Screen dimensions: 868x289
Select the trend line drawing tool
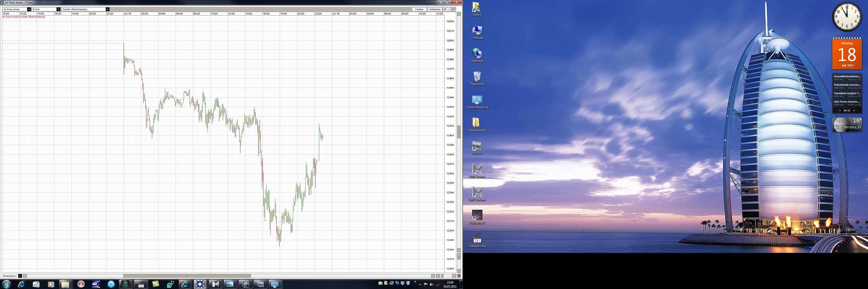point(449,9)
